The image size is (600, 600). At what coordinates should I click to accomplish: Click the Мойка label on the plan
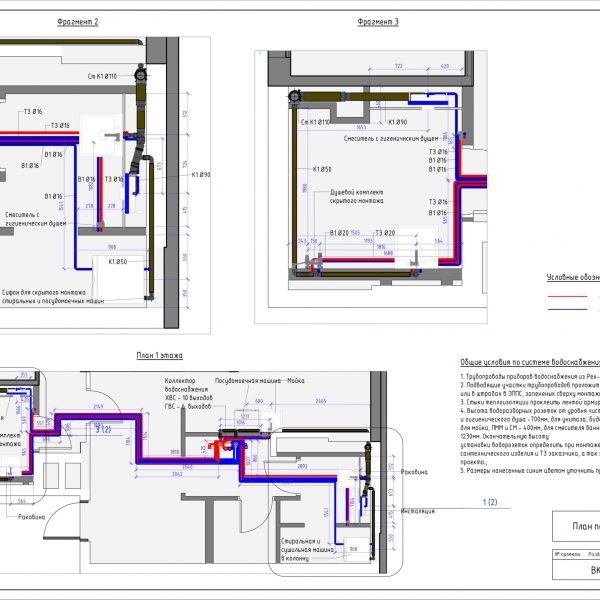296,381
